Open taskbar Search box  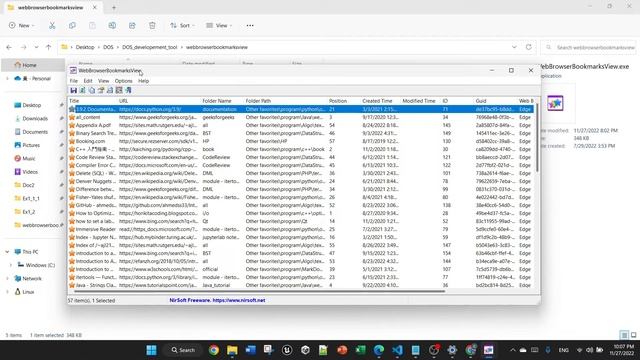click(183, 350)
